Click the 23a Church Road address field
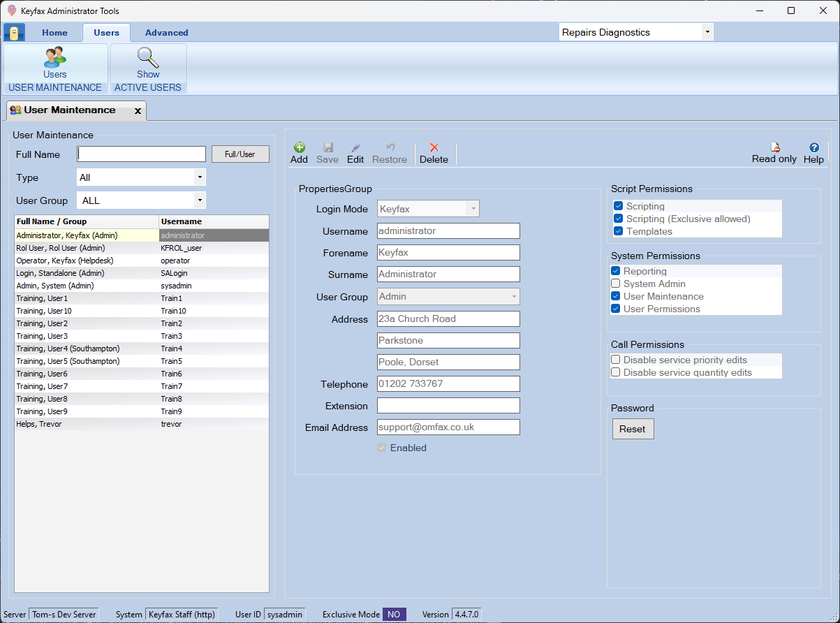 coord(448,319)
